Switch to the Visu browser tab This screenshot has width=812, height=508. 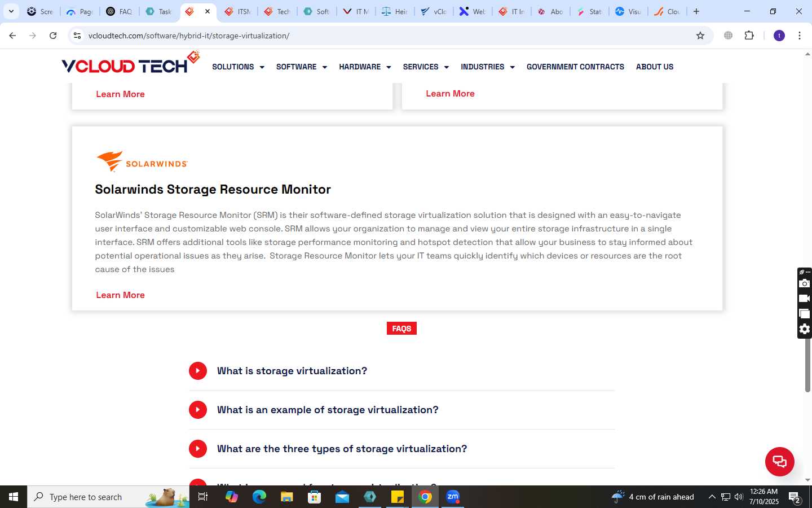click(628, 11)
